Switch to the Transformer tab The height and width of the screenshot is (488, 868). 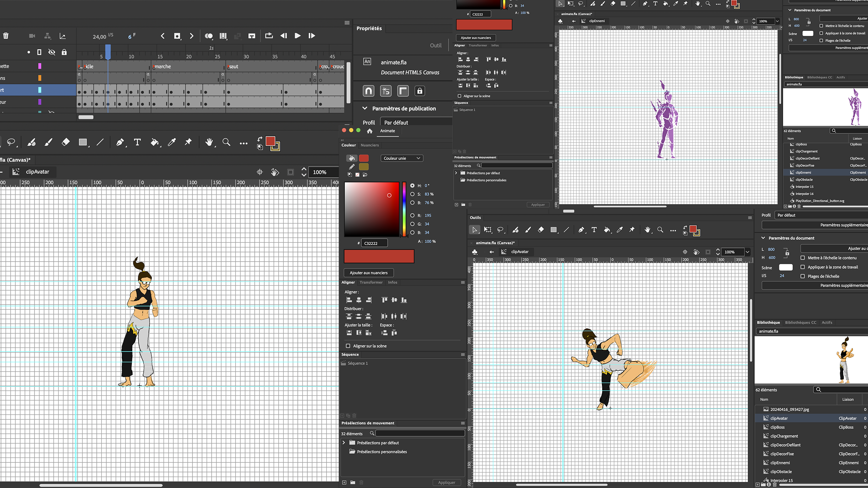tap(371, 282)
